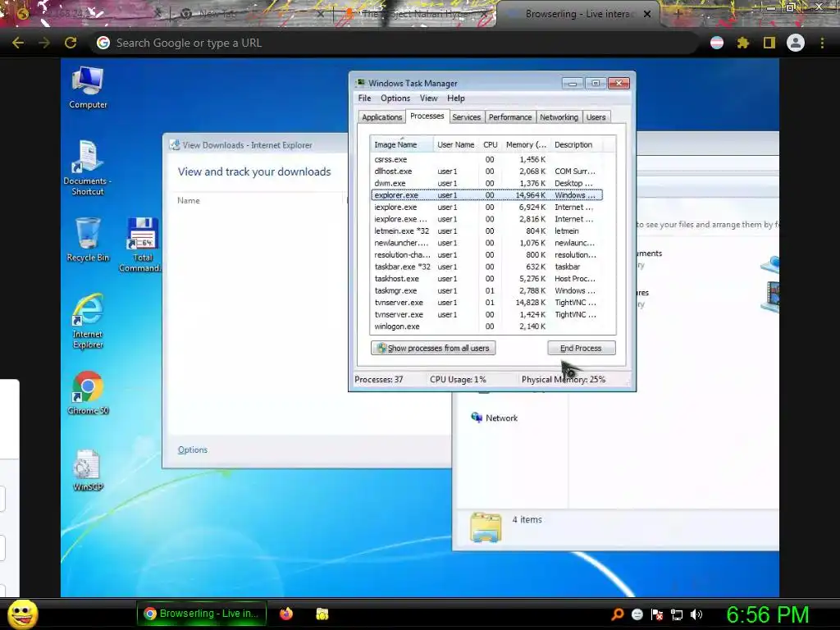Sort by Image Name column header

401,144
